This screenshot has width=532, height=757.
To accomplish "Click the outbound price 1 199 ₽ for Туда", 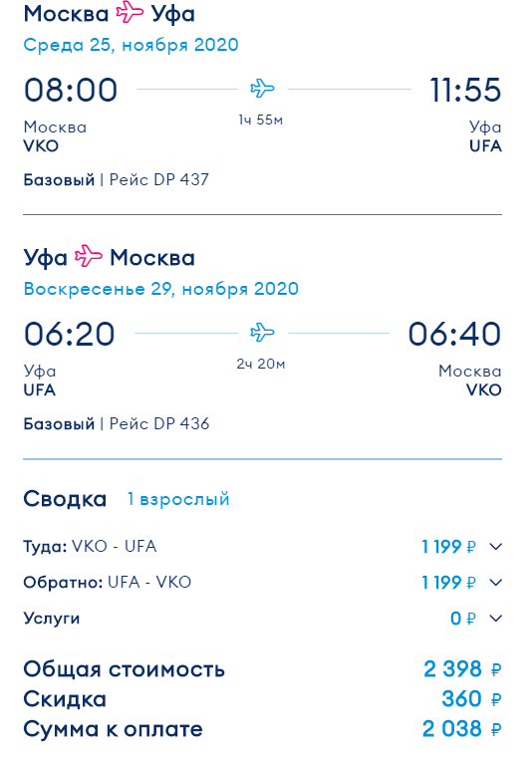I will 448,547.
